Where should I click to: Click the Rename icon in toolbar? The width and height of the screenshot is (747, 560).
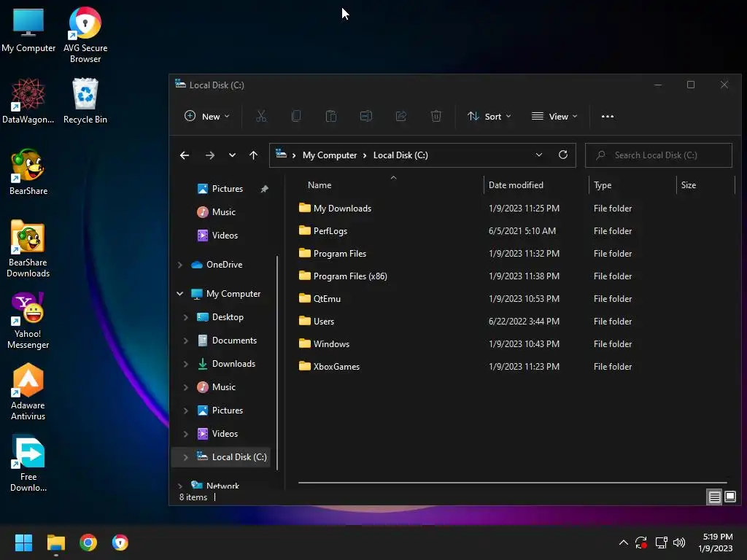point(366,116)
